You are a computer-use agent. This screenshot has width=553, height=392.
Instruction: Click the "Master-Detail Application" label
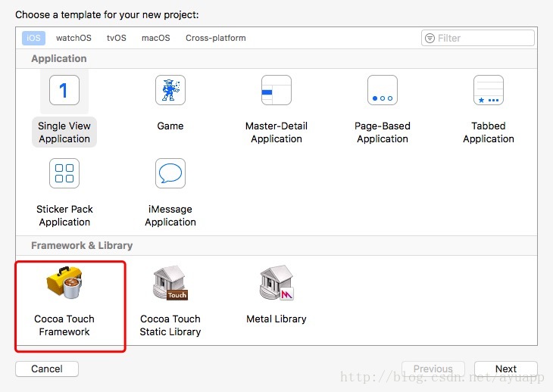pos(276,132)
